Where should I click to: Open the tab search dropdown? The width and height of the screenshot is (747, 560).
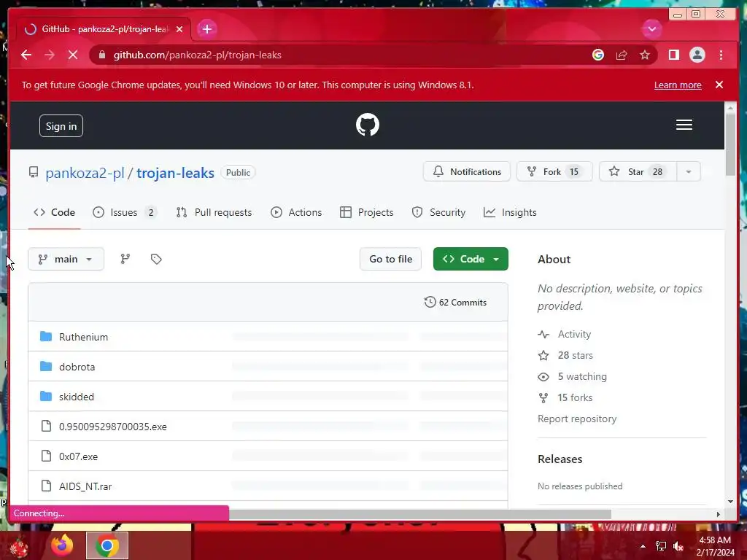[651, 29]
